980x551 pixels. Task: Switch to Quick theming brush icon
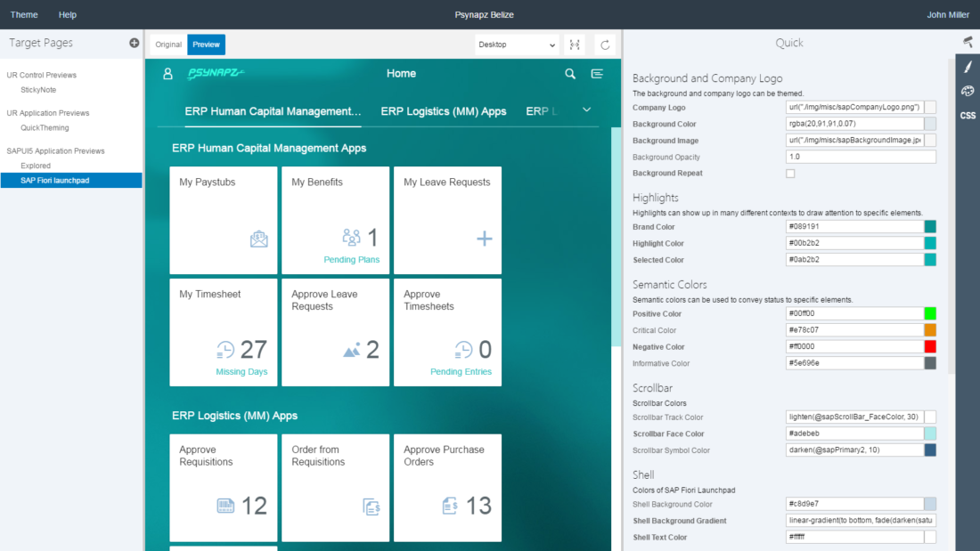(968, 66)
